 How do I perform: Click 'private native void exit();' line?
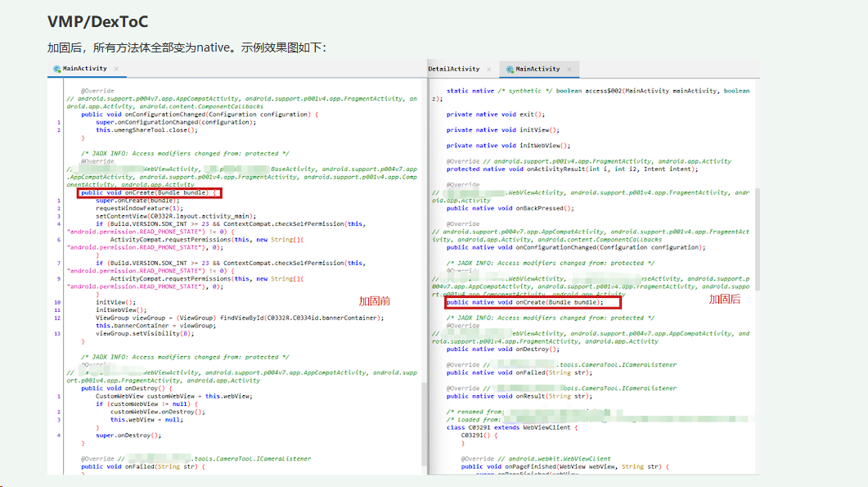pos(496,115)
